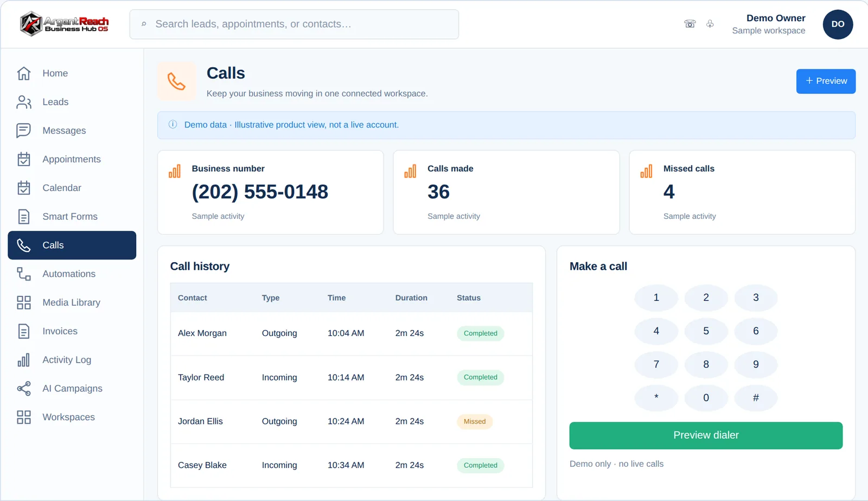This screenshot has height=501, width=868.
Task: Click the bar chart icon on Calls made card
Action: pyautogui.click(x=410, y=172)
